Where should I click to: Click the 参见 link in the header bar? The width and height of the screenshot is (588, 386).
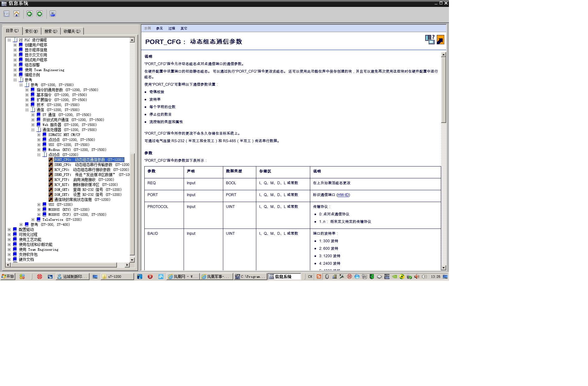click(159, 28)
